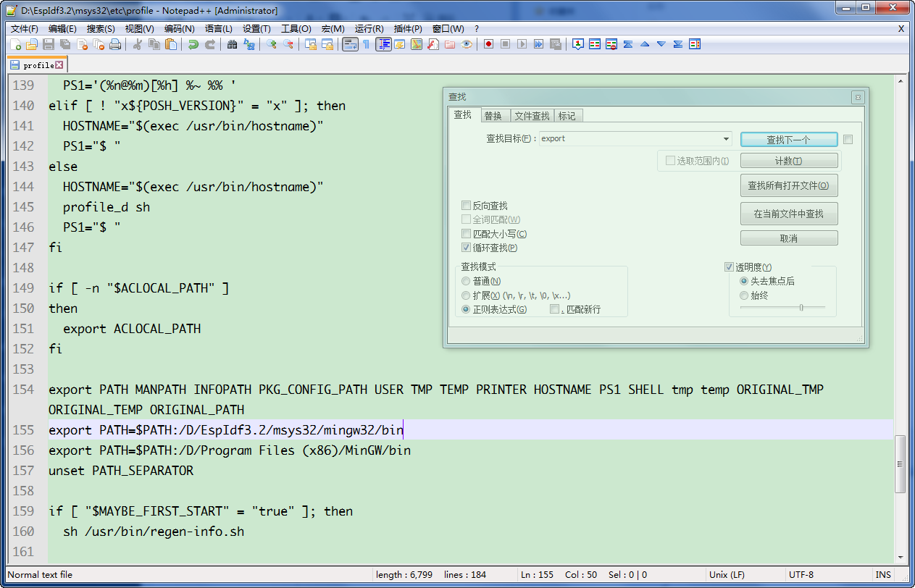Click the Replace toolbar icon

click(249, 44)
